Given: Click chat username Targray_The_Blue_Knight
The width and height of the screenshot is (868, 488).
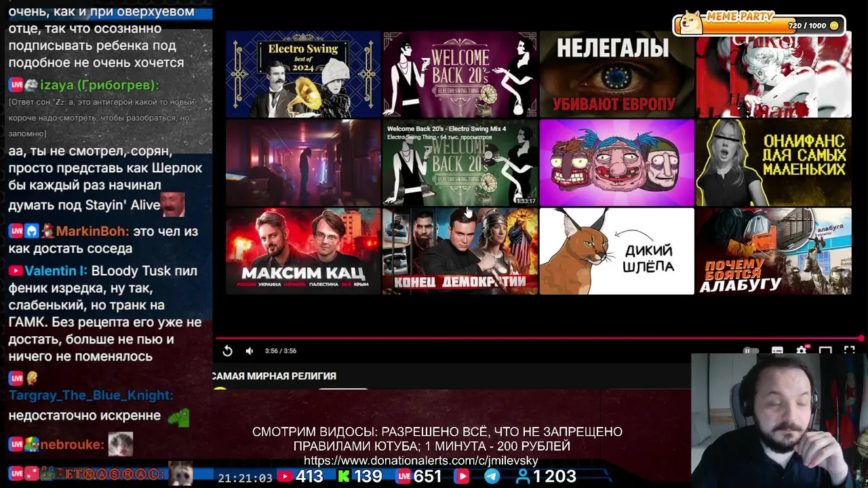Looking at the screenshot, I should (91, 395).
